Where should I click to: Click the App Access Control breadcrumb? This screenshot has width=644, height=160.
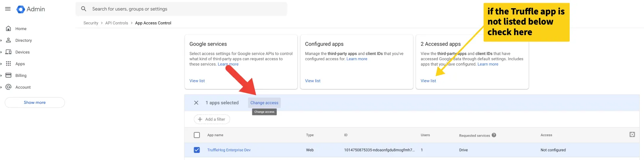point(153,23)
